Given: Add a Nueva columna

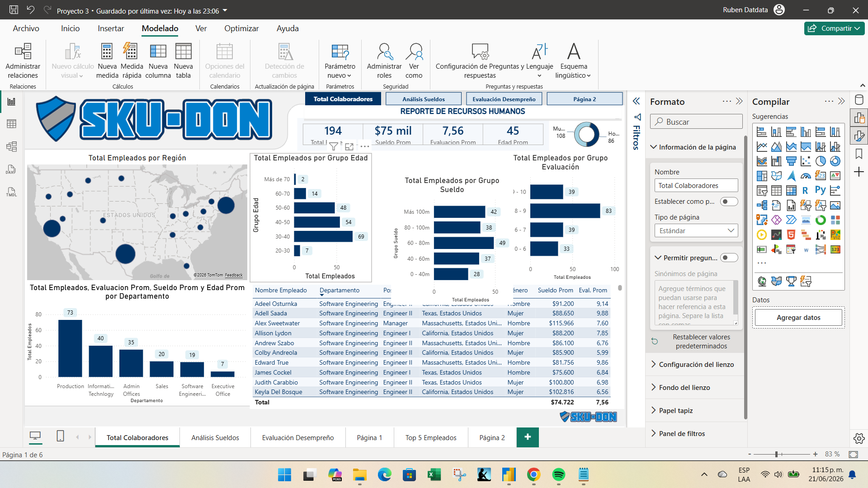Looking at the screenshot, I should click(x=158, y=61).
